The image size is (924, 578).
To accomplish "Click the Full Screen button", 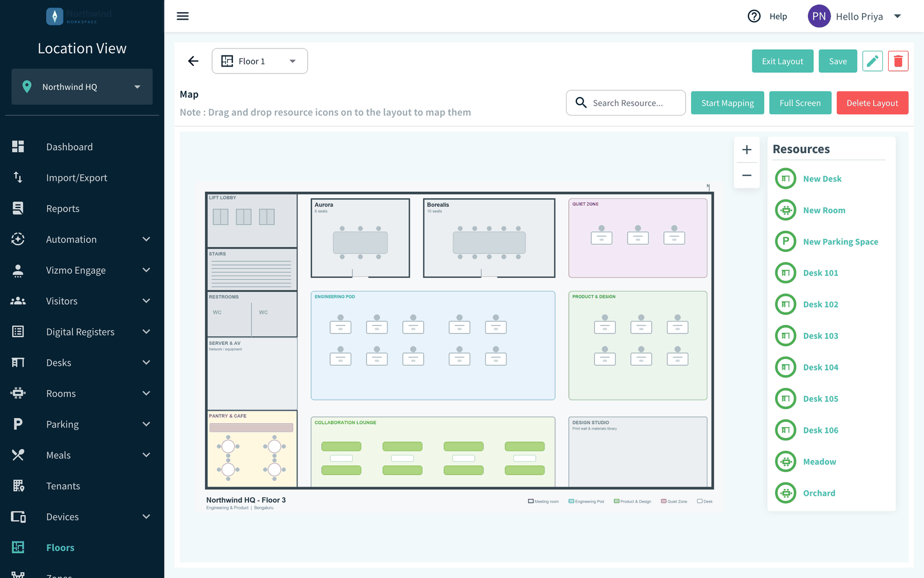I will click(x=800, y=103).
